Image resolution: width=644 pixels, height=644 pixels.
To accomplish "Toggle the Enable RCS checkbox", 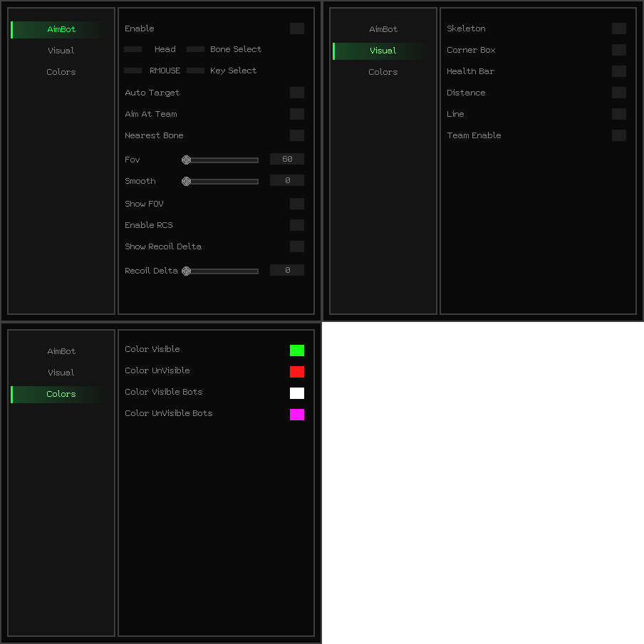I will [296, 225].
